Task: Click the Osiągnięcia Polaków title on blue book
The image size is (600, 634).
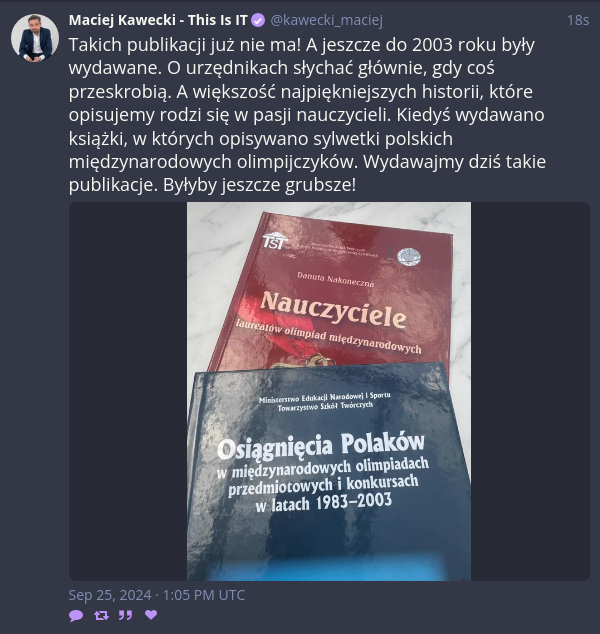Action: (x=321, y=446)
